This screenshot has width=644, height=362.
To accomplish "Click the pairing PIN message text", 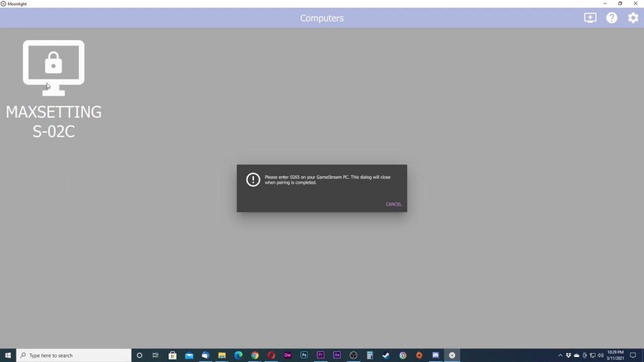I will (x=327, y=180).
